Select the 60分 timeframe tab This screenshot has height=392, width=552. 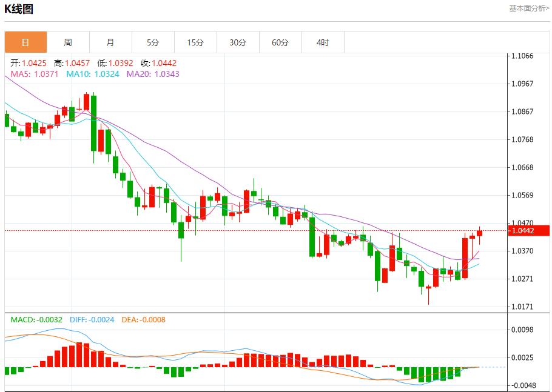(x=280, y=42)
